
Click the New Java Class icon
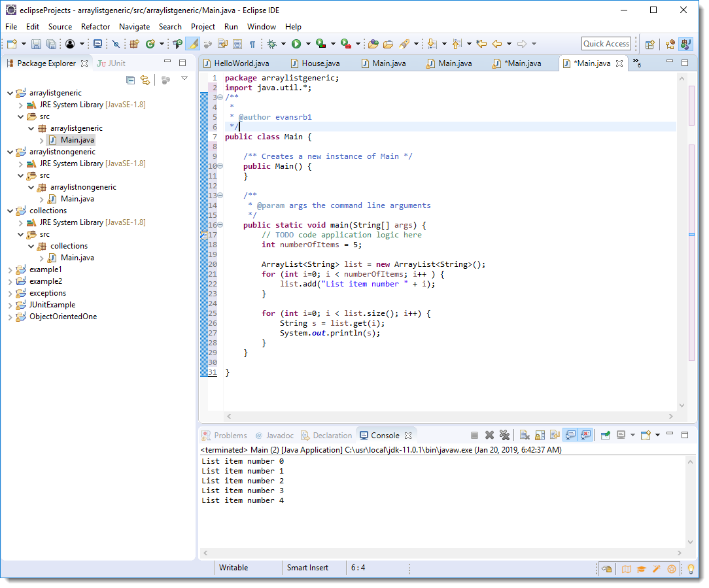[x=150, y=44]
